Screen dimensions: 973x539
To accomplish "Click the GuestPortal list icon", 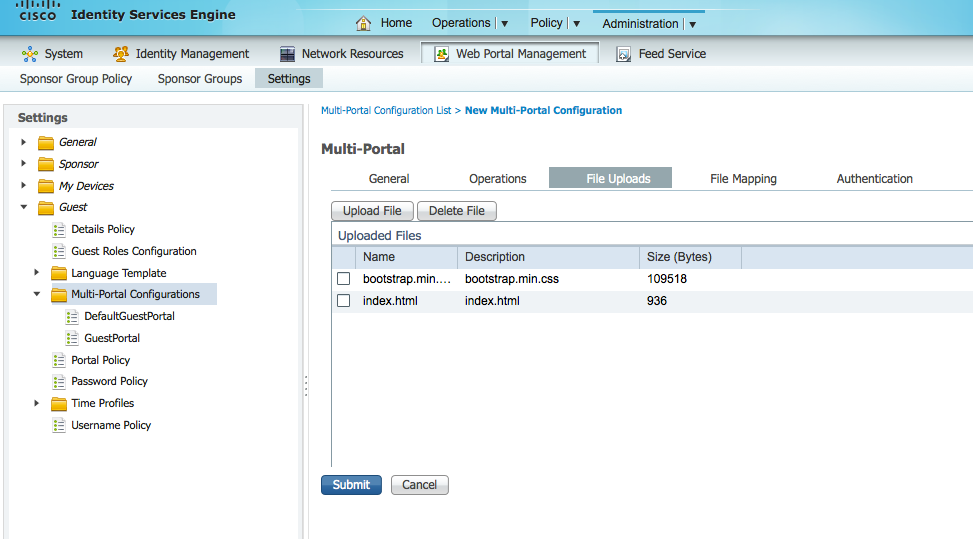I will pos(72,338).
